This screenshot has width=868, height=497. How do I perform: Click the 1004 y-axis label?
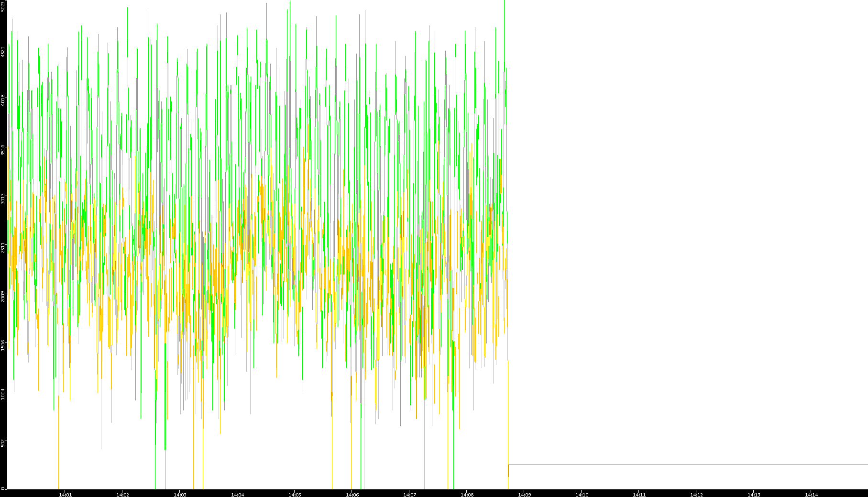tap(3, 395)
